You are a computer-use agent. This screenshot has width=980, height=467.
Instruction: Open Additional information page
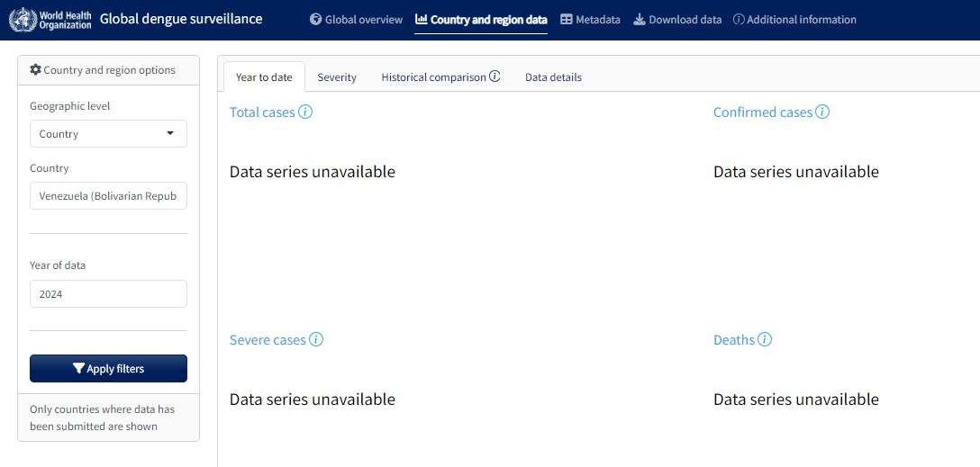point(794,20)
